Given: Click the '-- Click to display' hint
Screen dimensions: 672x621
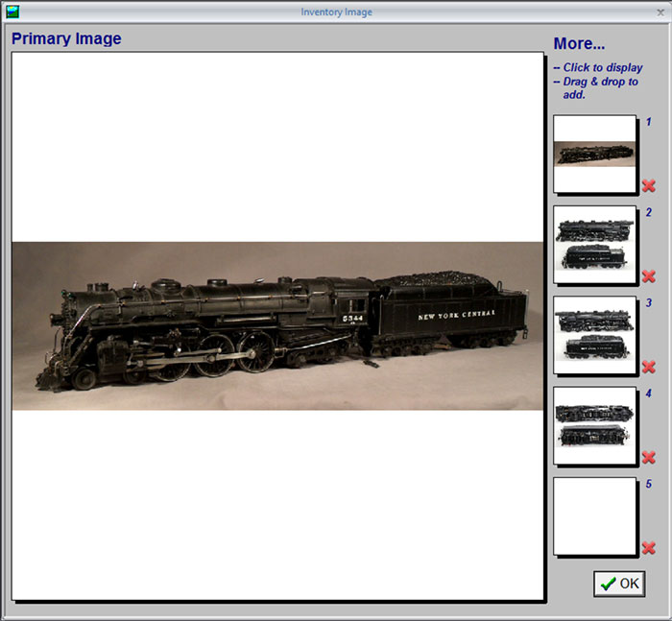Looking at the screenshot, I should [598, 67].
